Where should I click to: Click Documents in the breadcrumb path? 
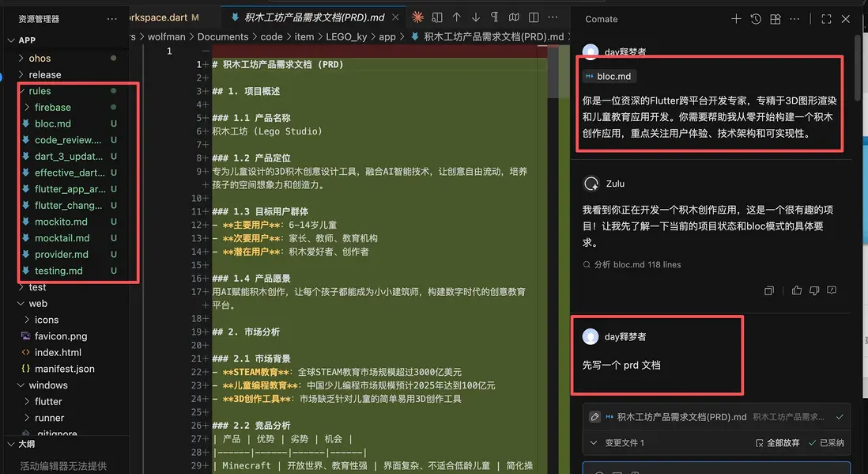tap(223, 36)
